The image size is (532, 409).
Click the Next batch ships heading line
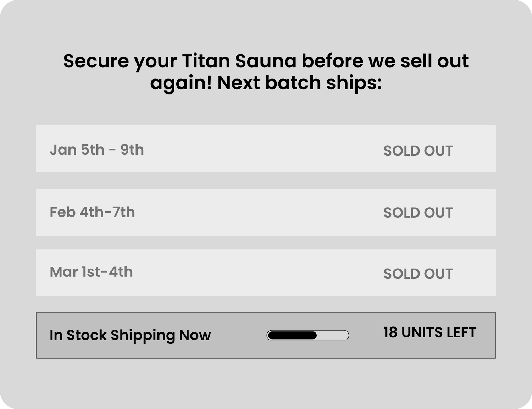pos(265,83)
